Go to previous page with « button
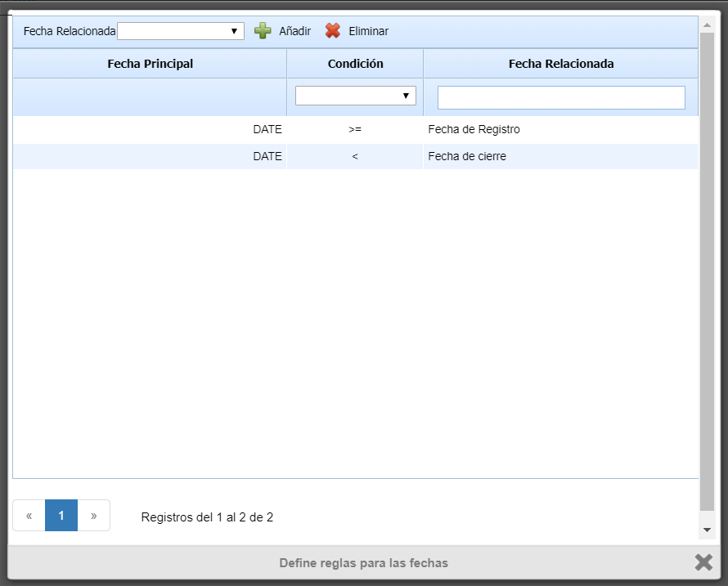This screenshot has width=728, height=586. point(29,516)
